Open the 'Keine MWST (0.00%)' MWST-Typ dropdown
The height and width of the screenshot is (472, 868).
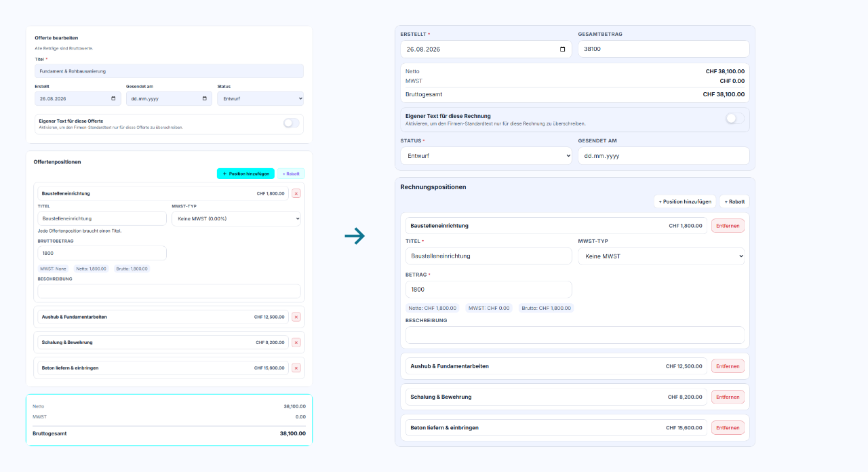point(236,218)
